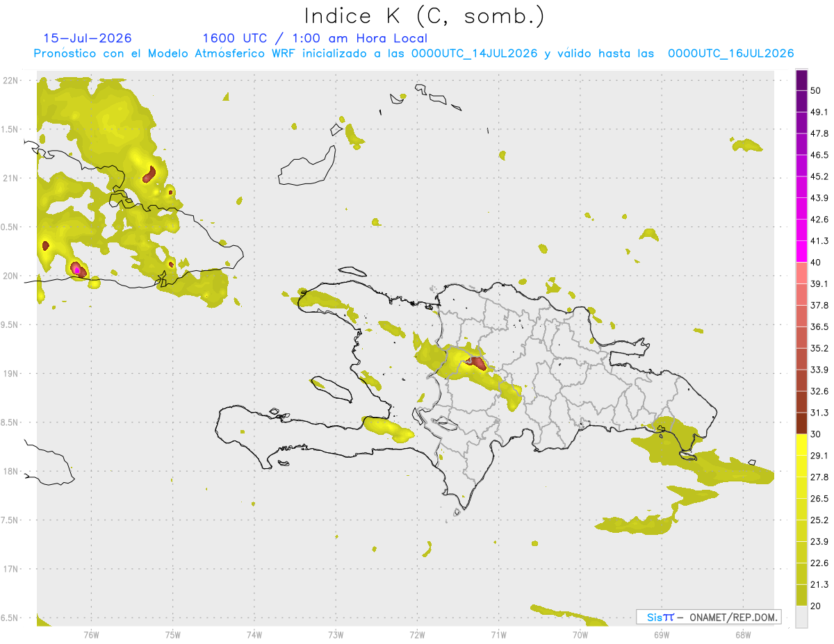Click the "73W" longitude label
The image size is (834, 644).
click(x=336, y=634)
